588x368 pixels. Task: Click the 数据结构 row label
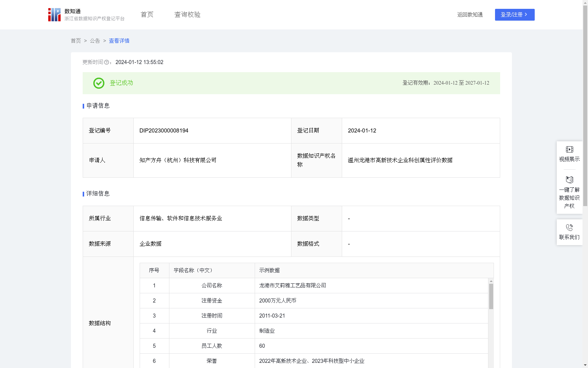coord(100,323)
